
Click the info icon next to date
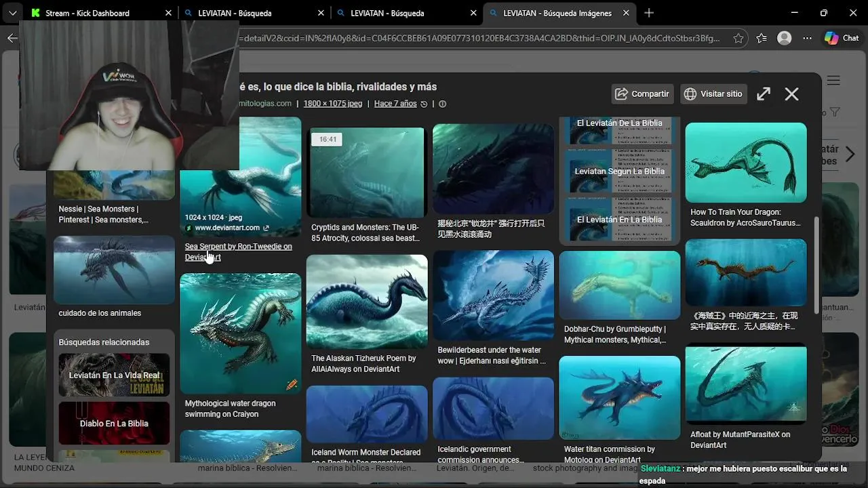pyautogui.click(x=443, y=104)
